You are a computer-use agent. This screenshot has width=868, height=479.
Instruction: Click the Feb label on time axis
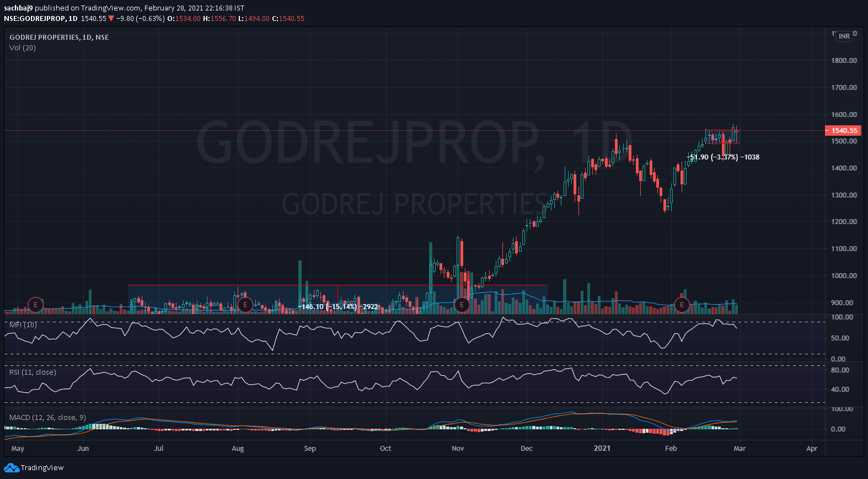pyautogui.click(x=671, y=449)
